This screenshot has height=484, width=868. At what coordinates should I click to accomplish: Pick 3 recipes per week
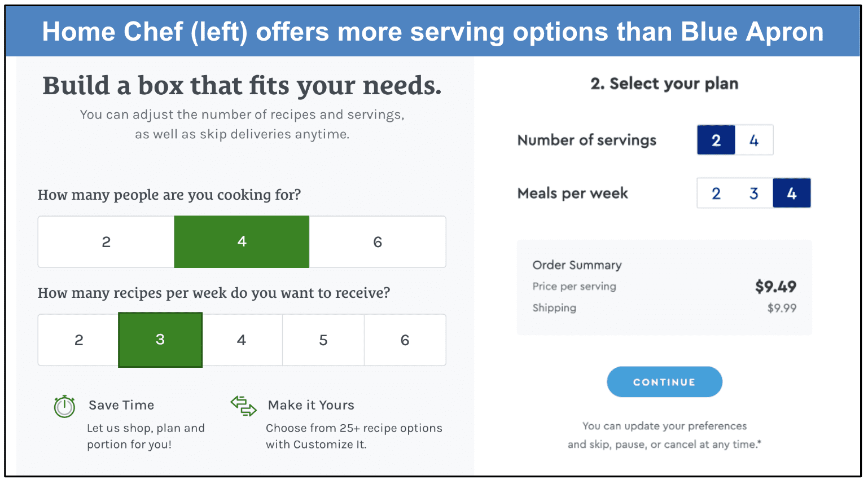point(160,340)
